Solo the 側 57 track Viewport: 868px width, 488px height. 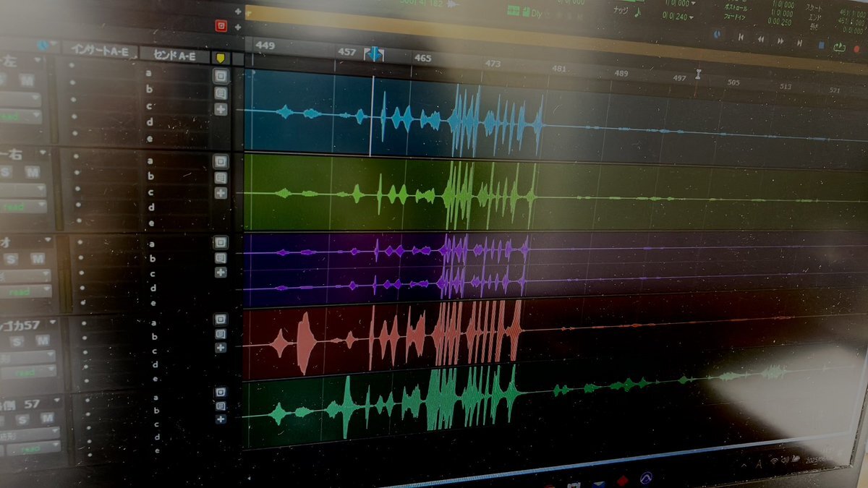pyautogui.click(x=22, y=419)
